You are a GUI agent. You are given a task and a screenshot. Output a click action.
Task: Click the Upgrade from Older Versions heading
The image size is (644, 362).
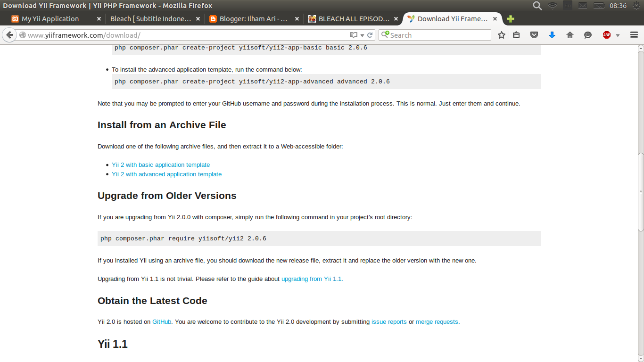pyautogui.click(x=167, y=196)
